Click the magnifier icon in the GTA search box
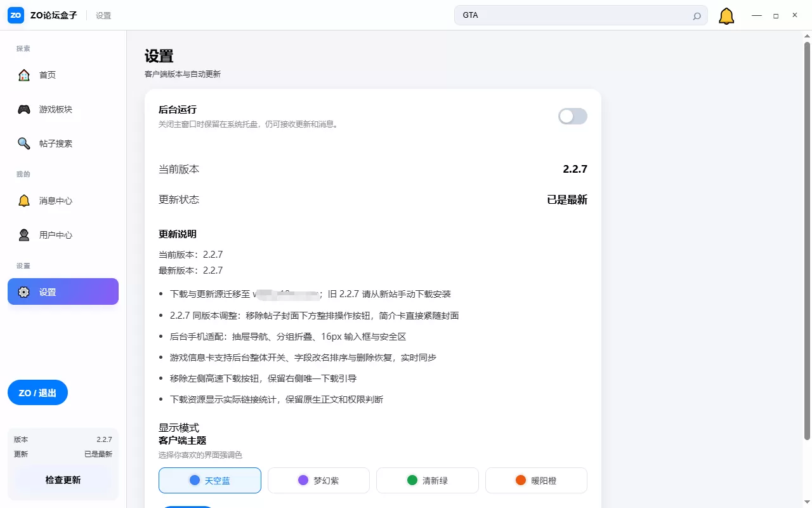812x508 pixels. pyautogui.click(x=697, y=16)
